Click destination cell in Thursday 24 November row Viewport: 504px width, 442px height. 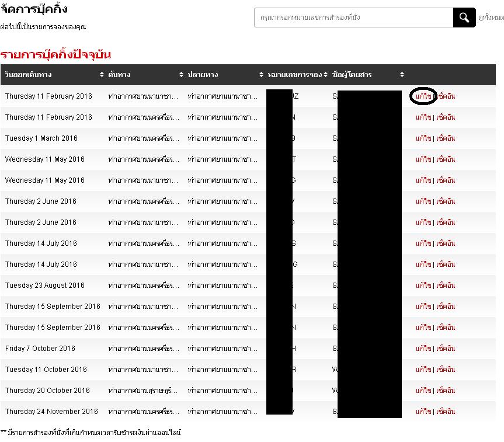223,411
